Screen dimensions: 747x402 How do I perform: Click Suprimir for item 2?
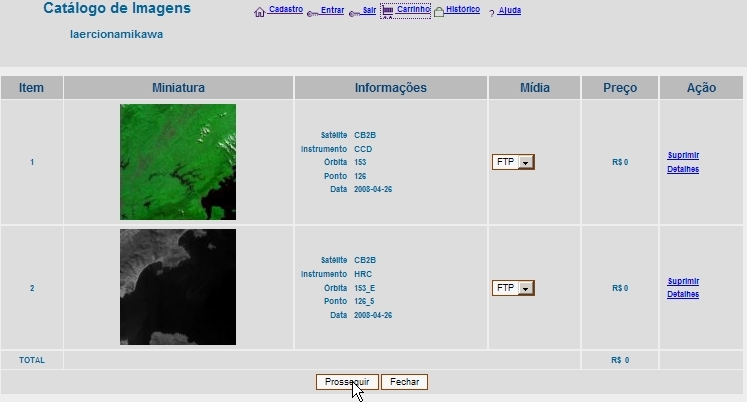tap(683, 281)
